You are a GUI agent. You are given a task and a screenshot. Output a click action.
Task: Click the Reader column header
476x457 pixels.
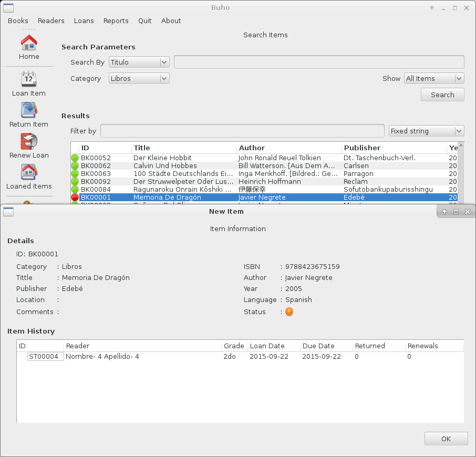pyautogui.click(x=142, y=346)
